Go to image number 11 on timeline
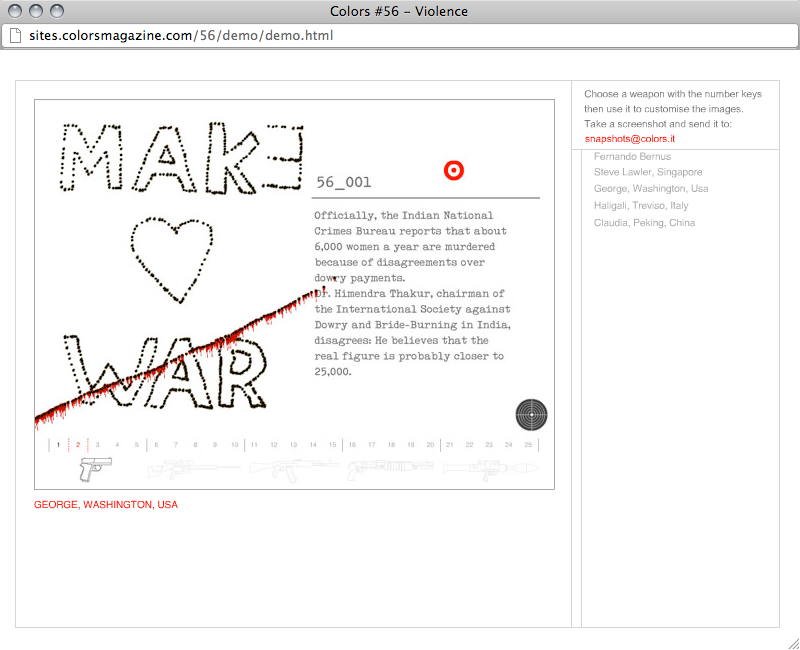This screenshot has width=800, height=650. [254, 445]
